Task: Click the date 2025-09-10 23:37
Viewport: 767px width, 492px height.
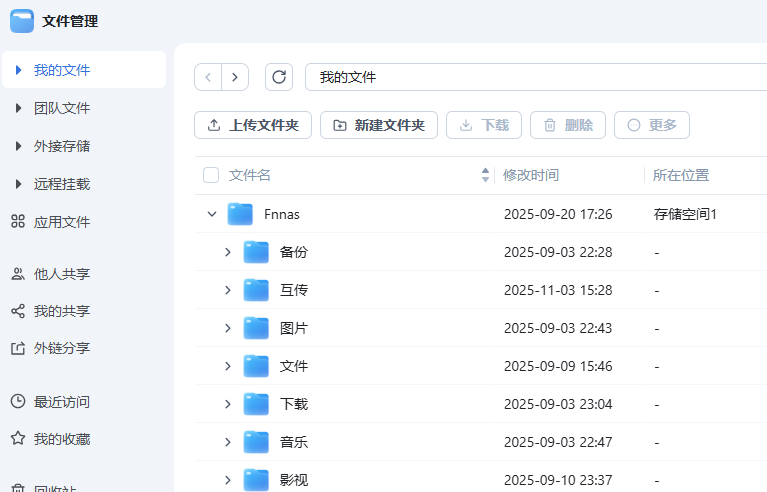Action: 558,480
